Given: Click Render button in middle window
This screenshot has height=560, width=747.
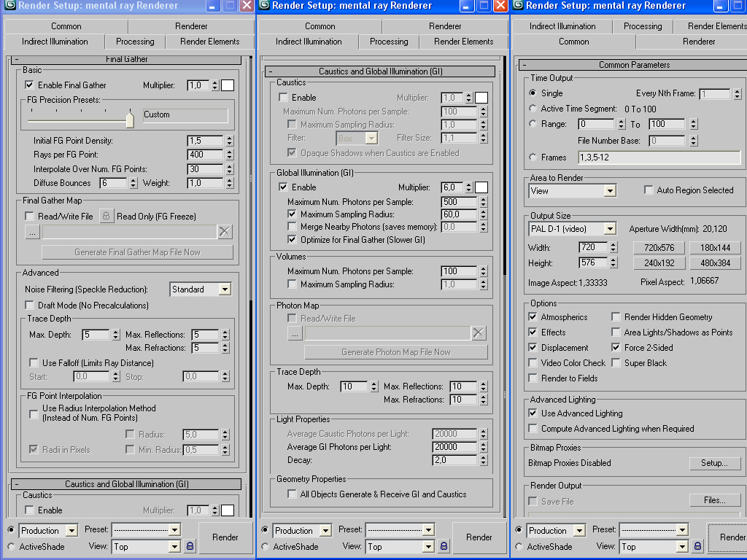Looking at the screenshot, I should coord(479,537).
